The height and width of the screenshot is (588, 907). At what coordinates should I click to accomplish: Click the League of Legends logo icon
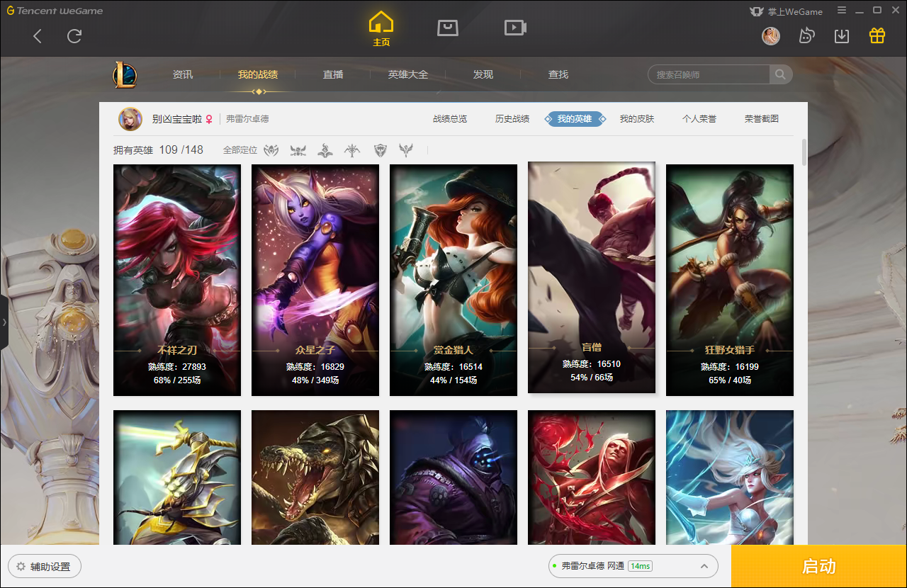pyautogui.click(x=125, y=74)
